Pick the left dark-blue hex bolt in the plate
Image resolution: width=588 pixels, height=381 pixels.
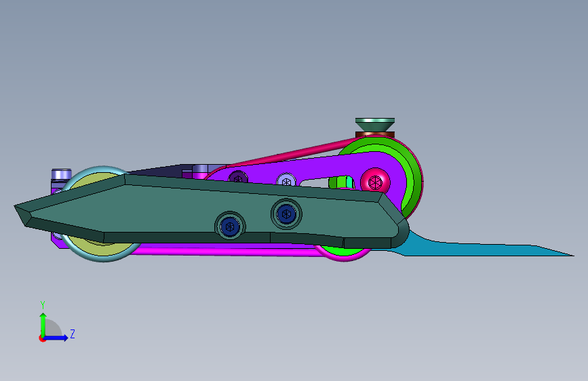230,226
